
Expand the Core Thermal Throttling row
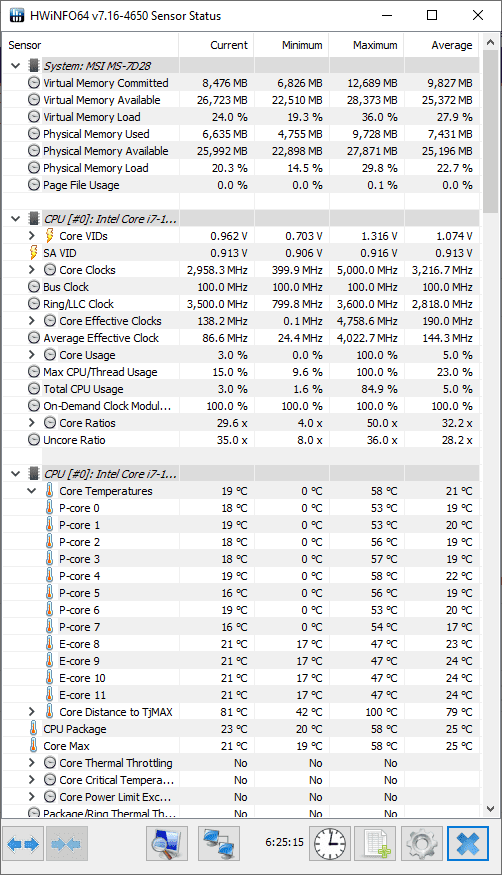pyautogui.click(x=32, y=763)
